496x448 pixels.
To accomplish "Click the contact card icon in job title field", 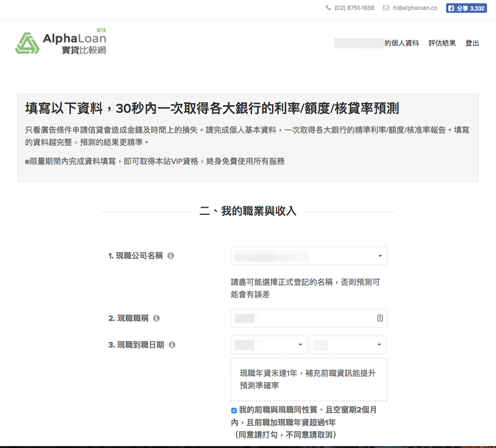I will 380,319.
